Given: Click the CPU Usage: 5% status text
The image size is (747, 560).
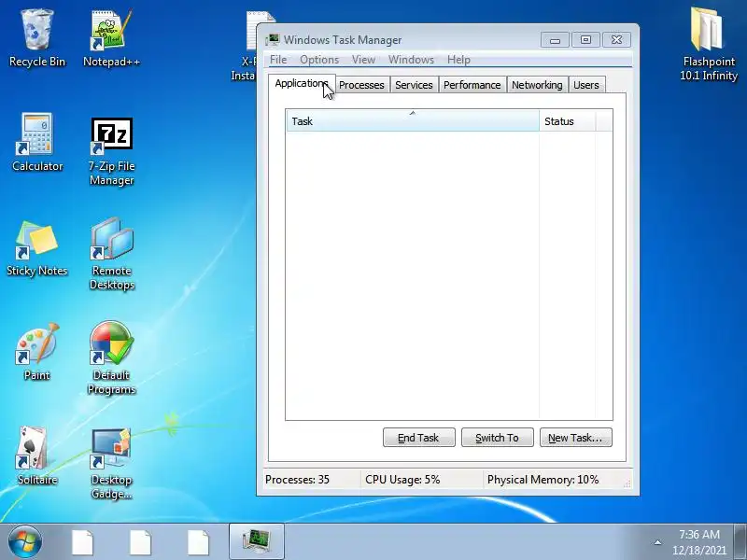Looking at the screenshot, I should click(x=402, y=480).
